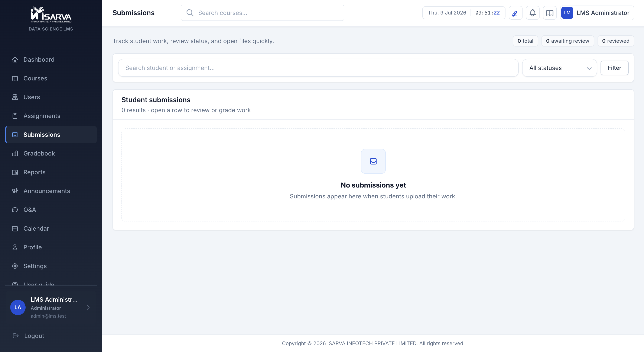
Task: Open Courses in the sidebar
Action: [51, 78]
